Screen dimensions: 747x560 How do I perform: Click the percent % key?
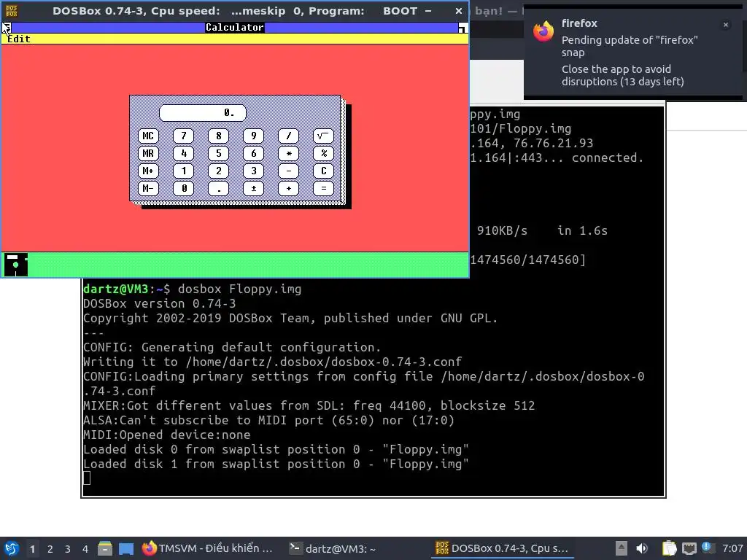coord(323,153)
